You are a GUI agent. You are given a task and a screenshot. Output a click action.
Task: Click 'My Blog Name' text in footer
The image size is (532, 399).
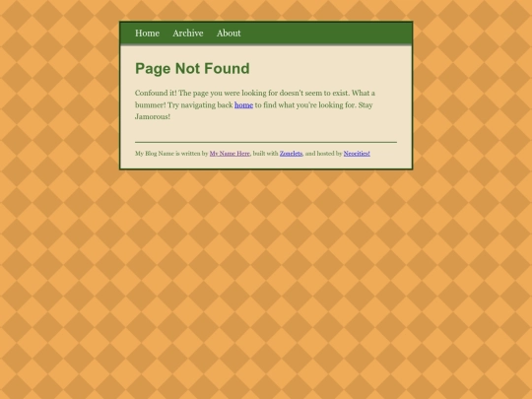click(155, 154)
